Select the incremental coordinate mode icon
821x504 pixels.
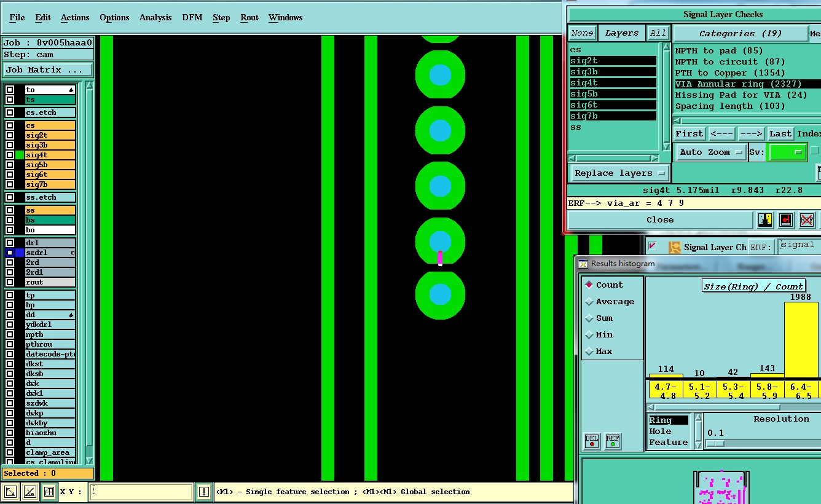click(x=29, y=491)
